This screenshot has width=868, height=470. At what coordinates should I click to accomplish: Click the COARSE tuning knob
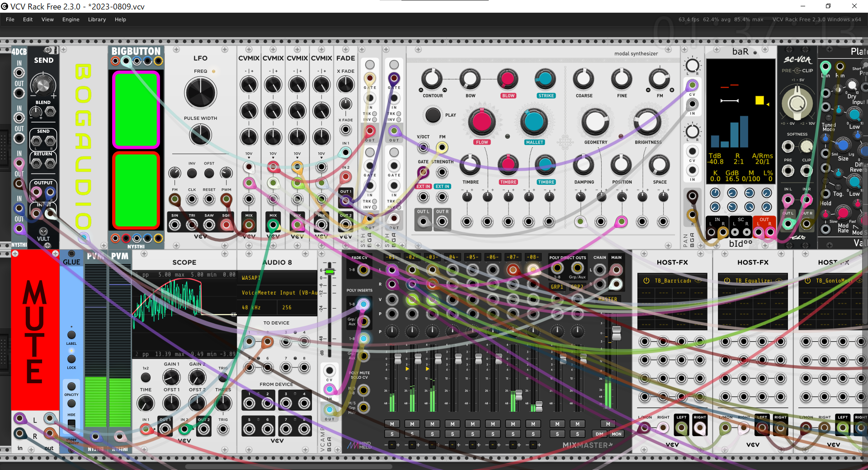click(x=584, y=79)
